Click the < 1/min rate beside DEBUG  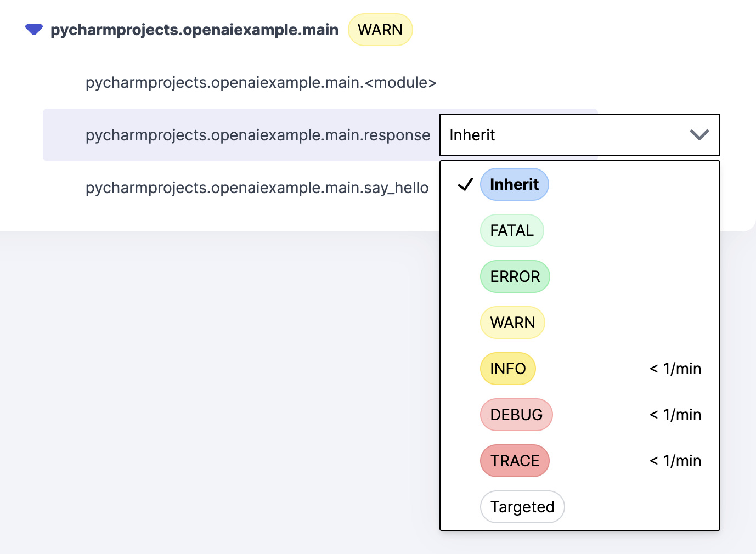675,415
